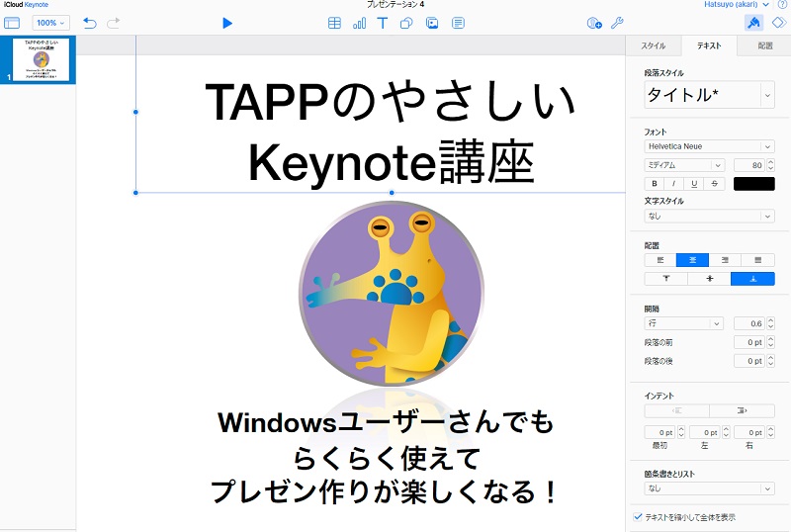The width and height of the screenshot is (791, 532).
Task: Add a text box with the T icon
Action: coord(382,23)
